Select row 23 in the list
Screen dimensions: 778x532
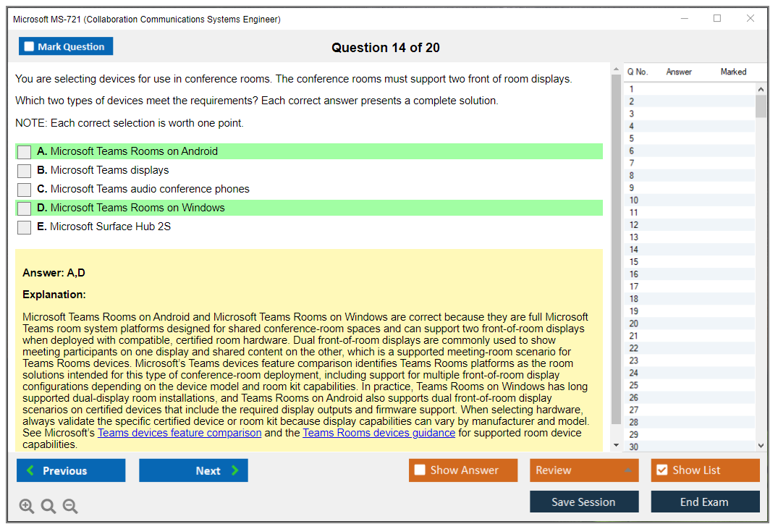pyautogui.click(x=690, y=360)
